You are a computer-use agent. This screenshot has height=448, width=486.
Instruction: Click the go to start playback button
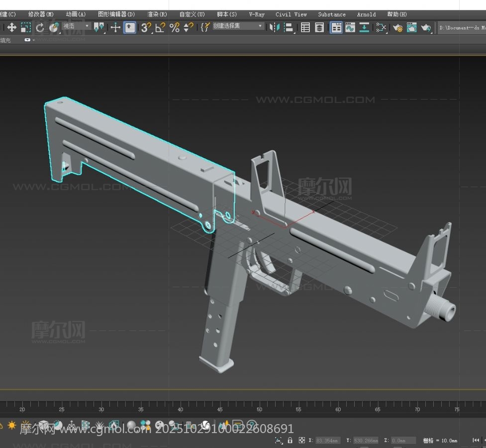pos(476,440)
